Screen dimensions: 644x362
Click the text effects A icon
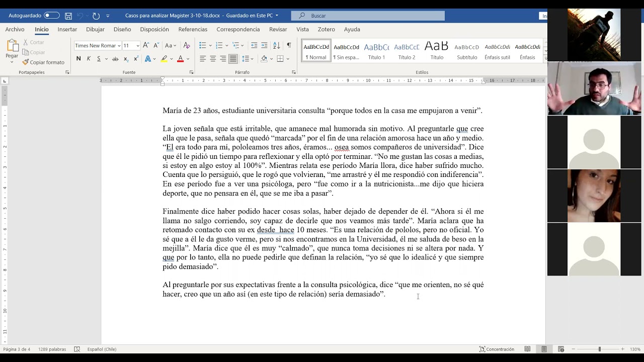[x=148, y=59]
